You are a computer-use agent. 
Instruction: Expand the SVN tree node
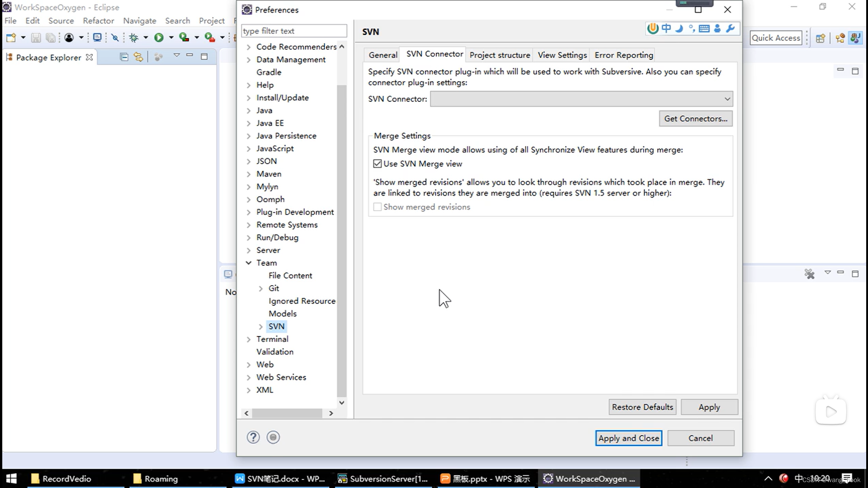[x=260, y=326]
